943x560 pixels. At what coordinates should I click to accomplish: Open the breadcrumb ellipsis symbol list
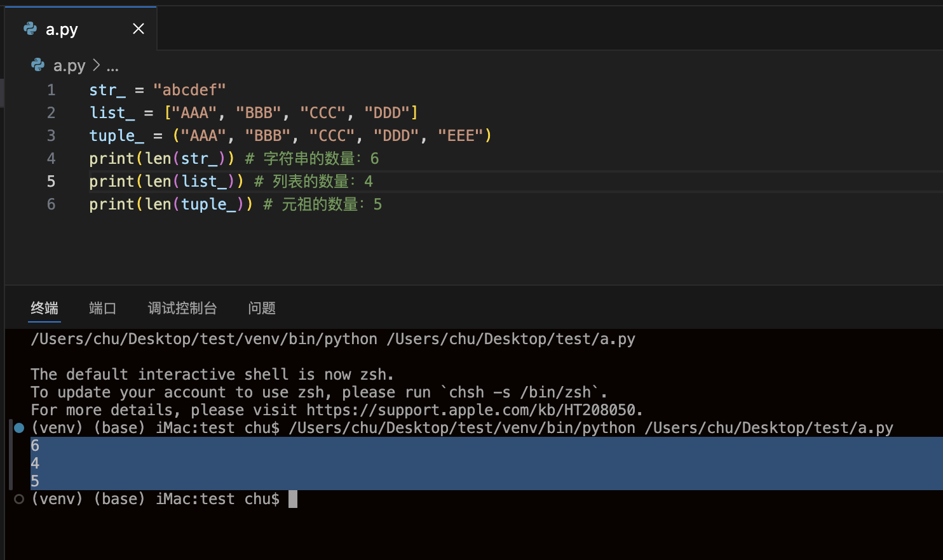click(x=112, y=66)
